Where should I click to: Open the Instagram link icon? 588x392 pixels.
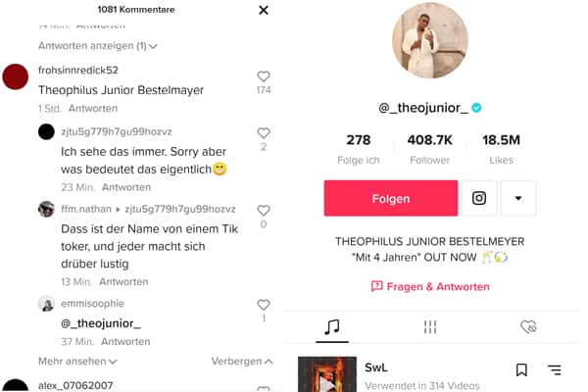[479, 198]
